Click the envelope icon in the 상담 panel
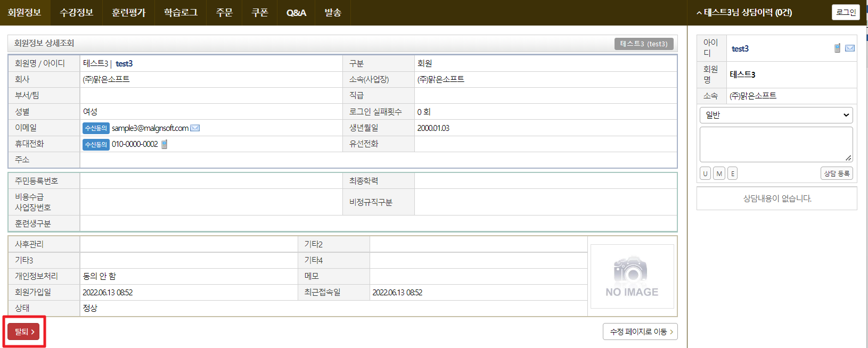The width and height of the screenshot is (868, 348). 850,48
